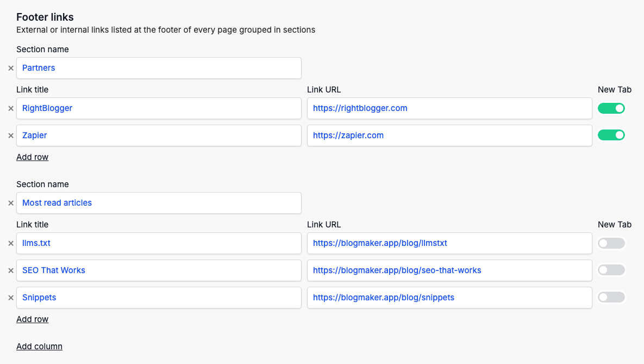The height and width of the screenshot is (364, 644).
Task: Remove the Partners section with X icon
Action: pos(11,68)
